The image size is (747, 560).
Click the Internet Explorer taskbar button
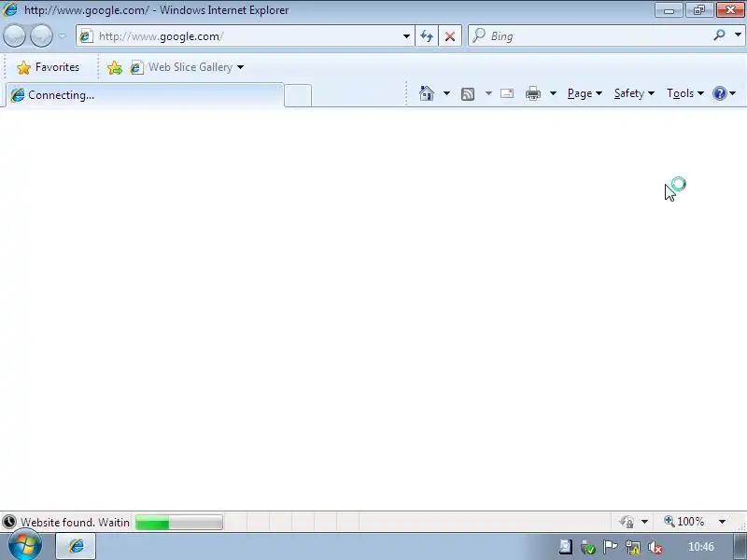(77, 546)
